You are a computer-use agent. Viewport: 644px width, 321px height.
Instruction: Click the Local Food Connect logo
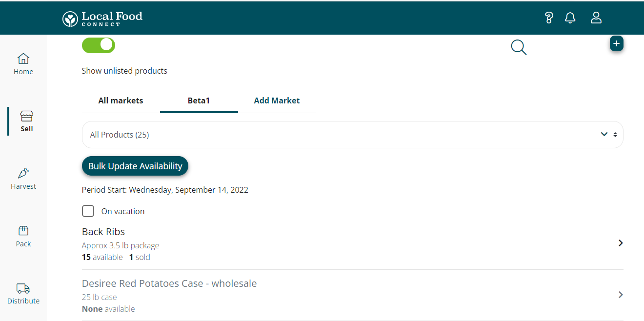coord(101,18)
